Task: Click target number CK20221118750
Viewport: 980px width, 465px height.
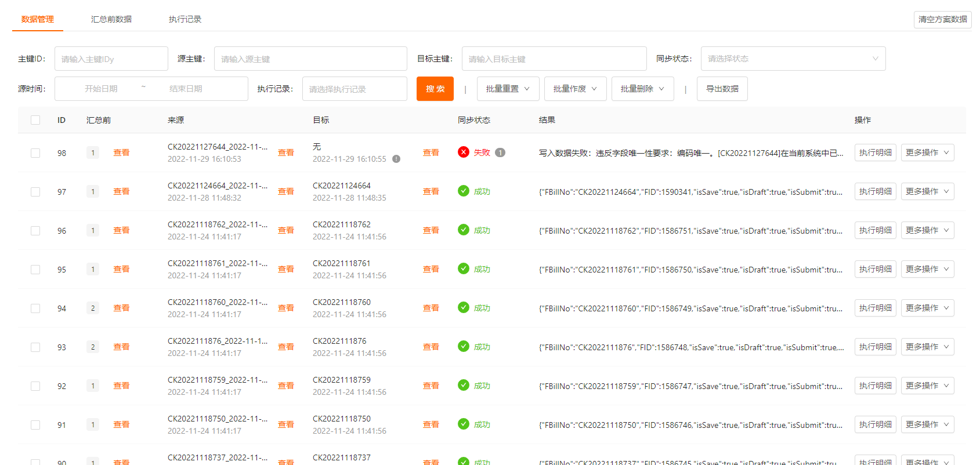Action: point(342,419)
